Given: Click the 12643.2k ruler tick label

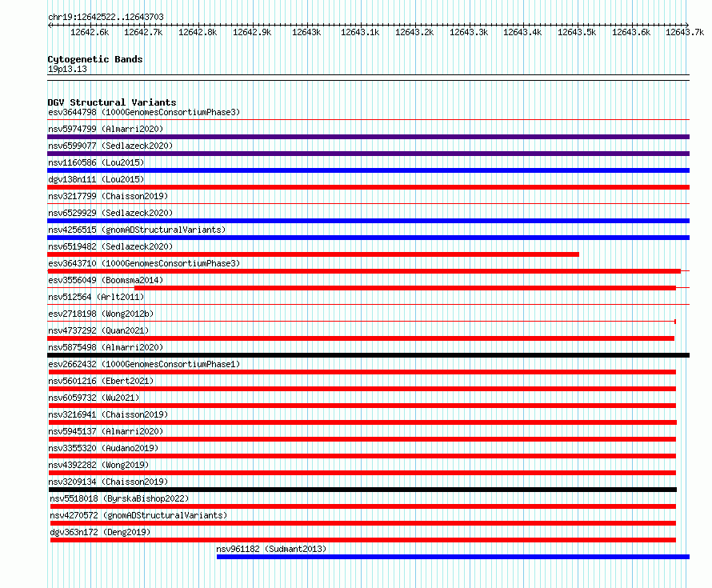Looking at the screenshot, I should [414, 32].
